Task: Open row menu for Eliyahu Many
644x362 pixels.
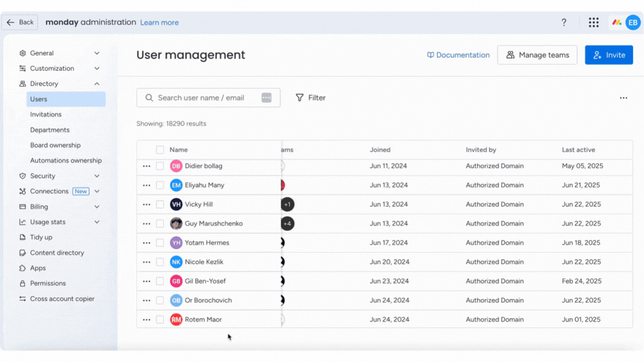Action: click(146, 185)
